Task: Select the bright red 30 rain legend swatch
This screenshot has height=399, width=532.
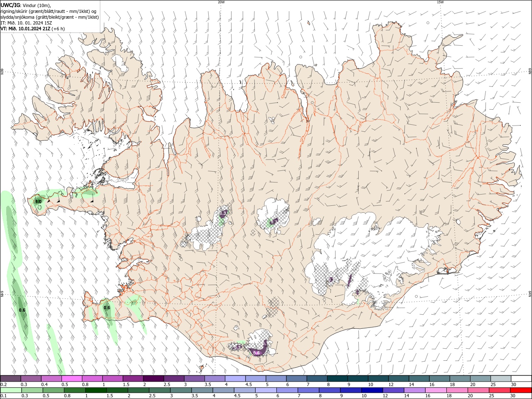Action: [x=522, y=390]
